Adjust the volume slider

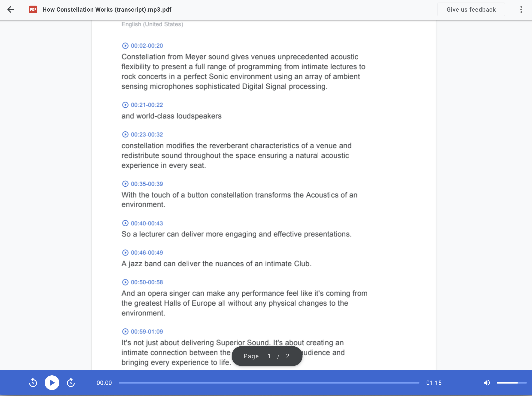pyautogui.click(x=511, y=383)
